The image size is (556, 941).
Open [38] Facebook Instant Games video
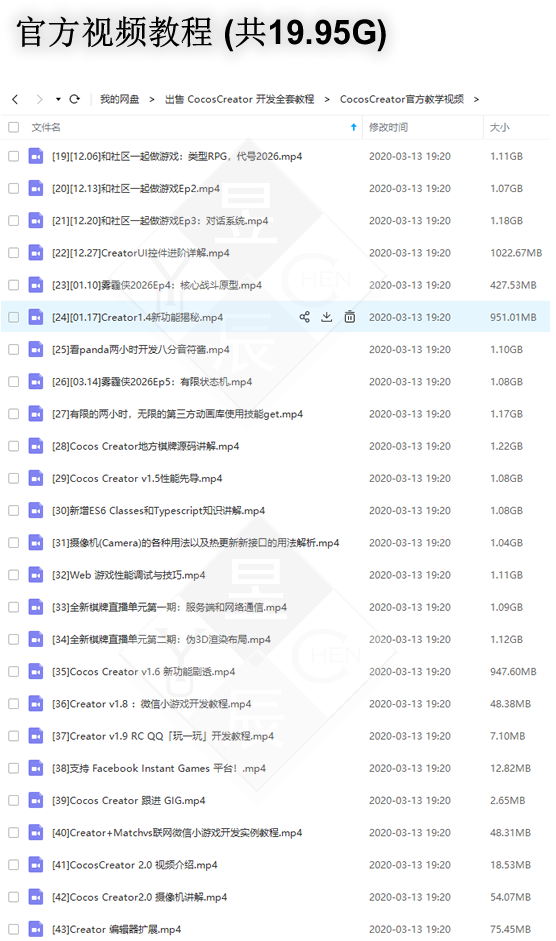coord(159,768)
